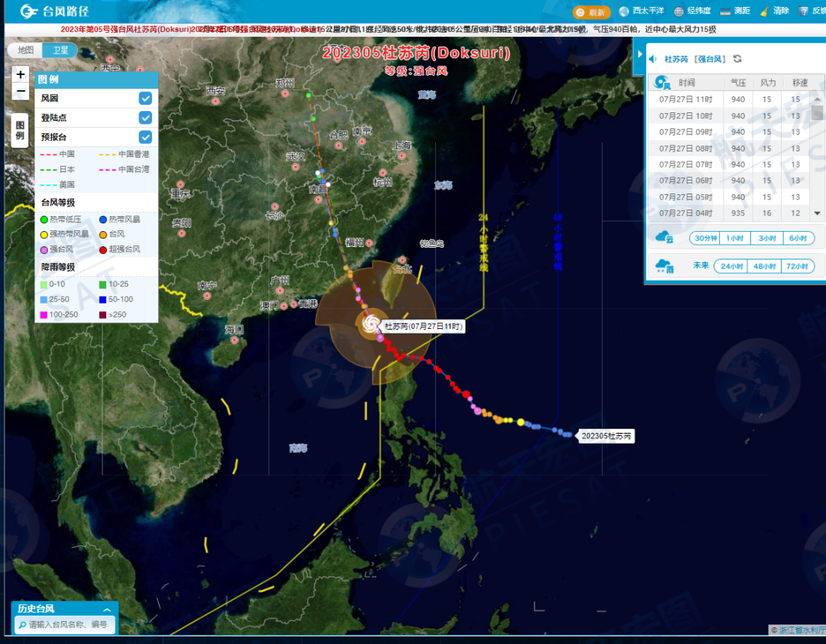Expand the 历史台风 panel chevron
Screen dimensions: 826x644
106,609
